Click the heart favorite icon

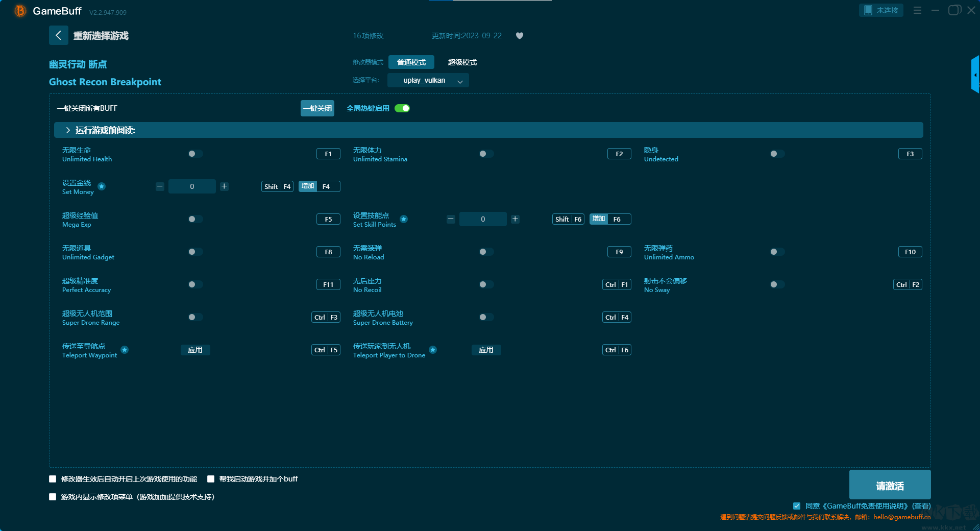520,36
